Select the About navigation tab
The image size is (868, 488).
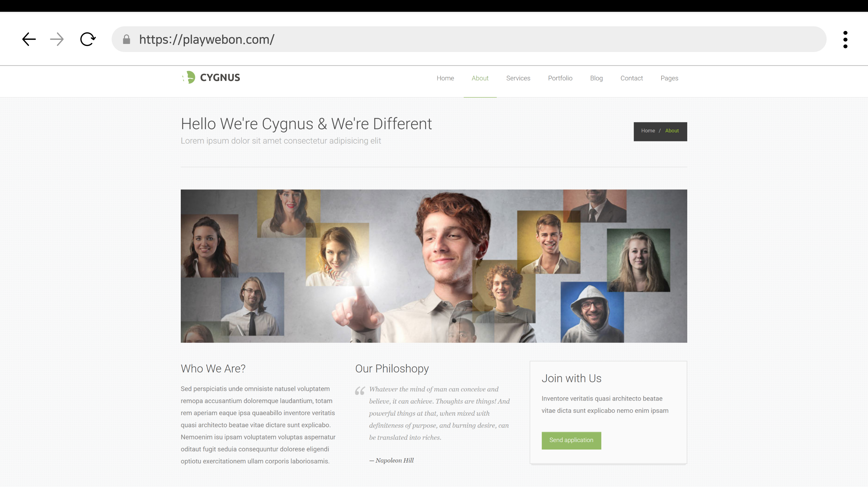480,78
